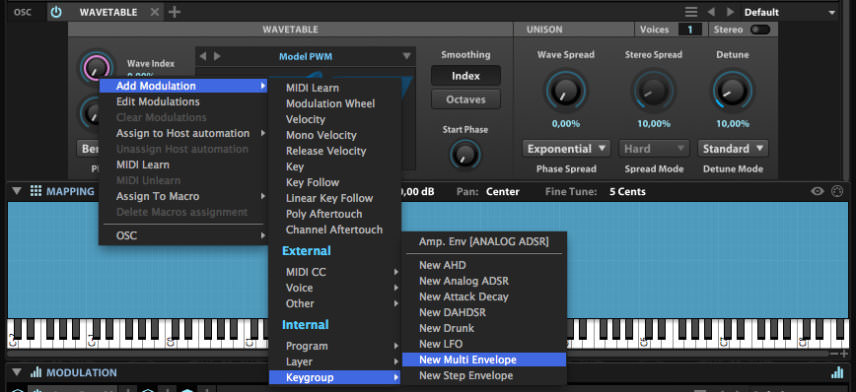Select previous wavetable with left arrow
The width and height of the screenshot is (856, 392).
(203, 56)
